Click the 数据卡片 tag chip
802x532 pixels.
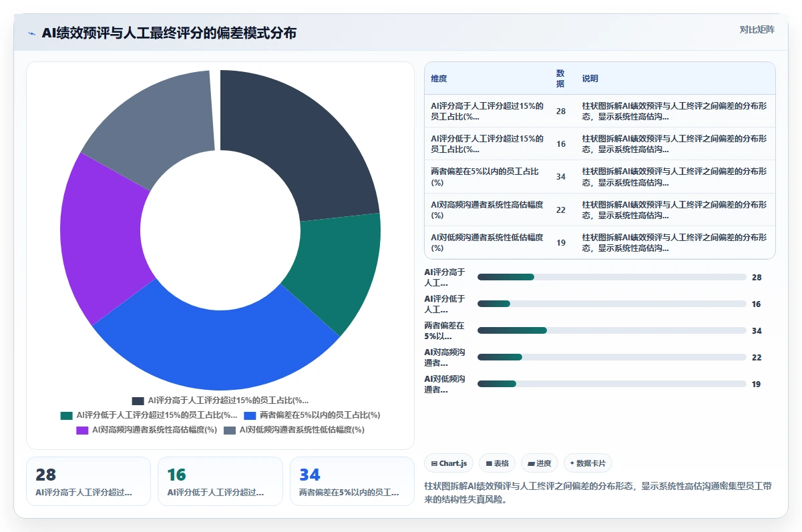point(588,463)
